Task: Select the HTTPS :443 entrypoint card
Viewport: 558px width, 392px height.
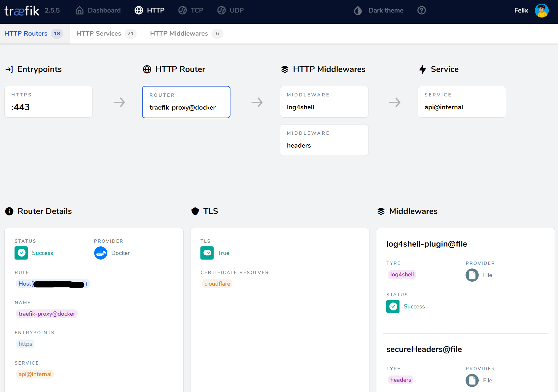Action: coord(49,102)
